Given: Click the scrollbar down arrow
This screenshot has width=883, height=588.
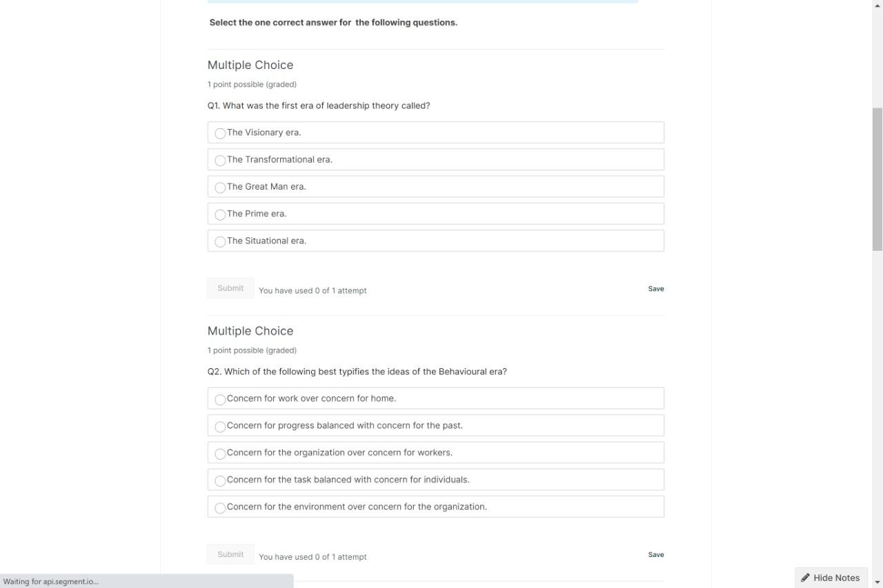Looking at the screenshot, I should pyautogui.click(x=877, y=582).
